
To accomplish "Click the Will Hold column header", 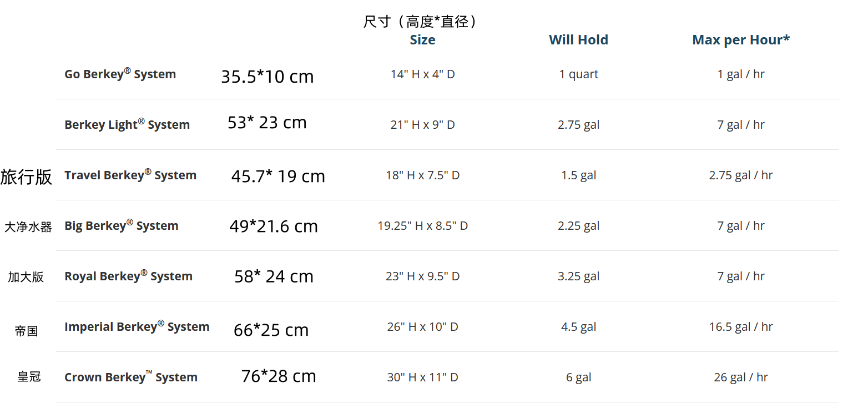I will pos(578,40).
